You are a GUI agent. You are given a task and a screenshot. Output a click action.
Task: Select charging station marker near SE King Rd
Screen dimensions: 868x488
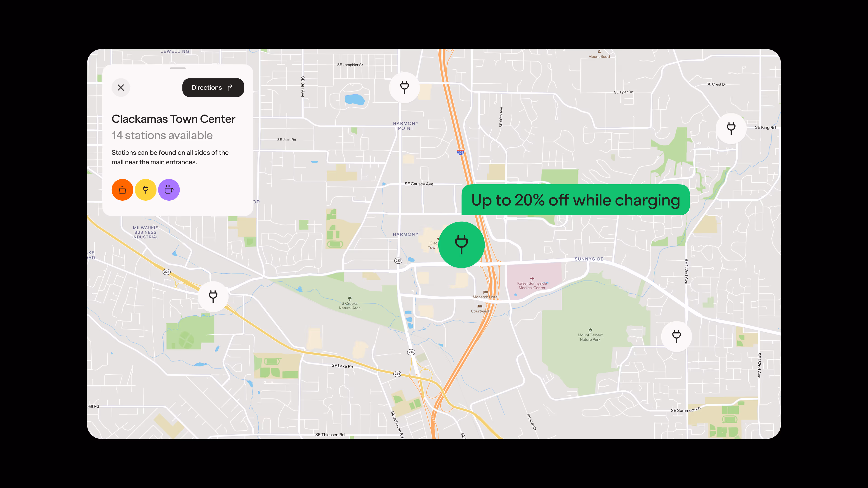[731, 128]
